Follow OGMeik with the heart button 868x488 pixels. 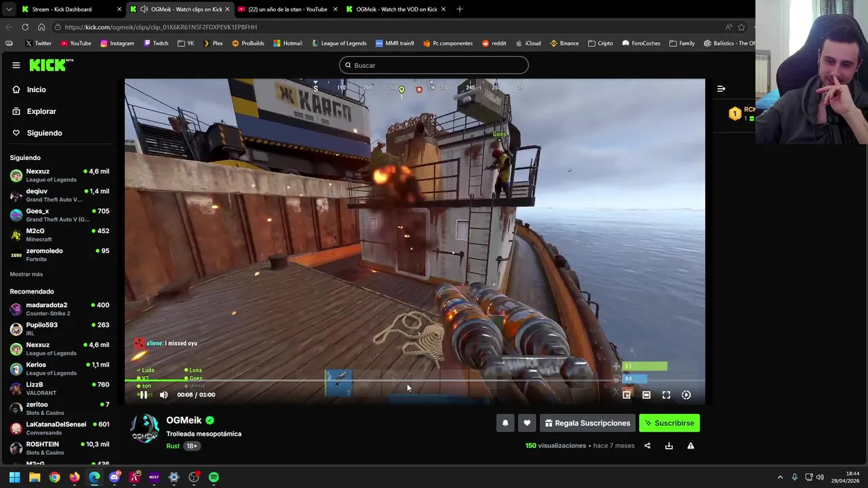[527, 423]
